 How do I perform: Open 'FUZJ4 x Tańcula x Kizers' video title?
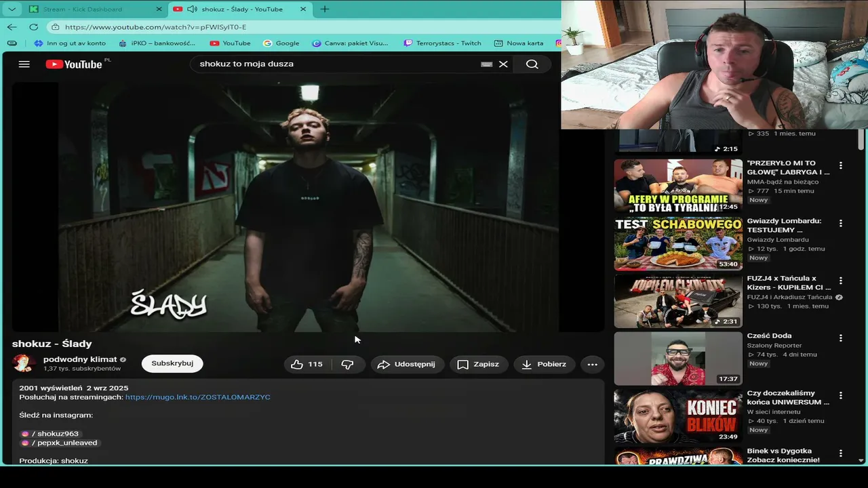pos(787,283)
